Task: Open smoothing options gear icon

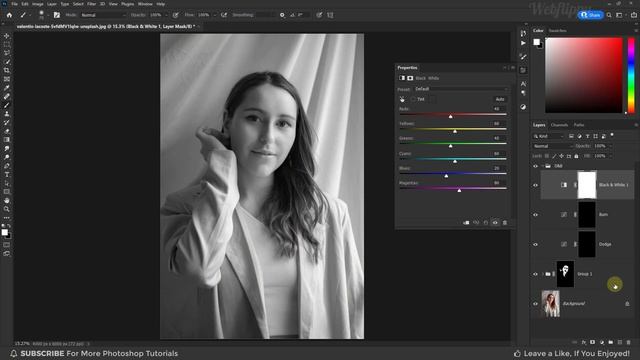Action: [282, 15]
